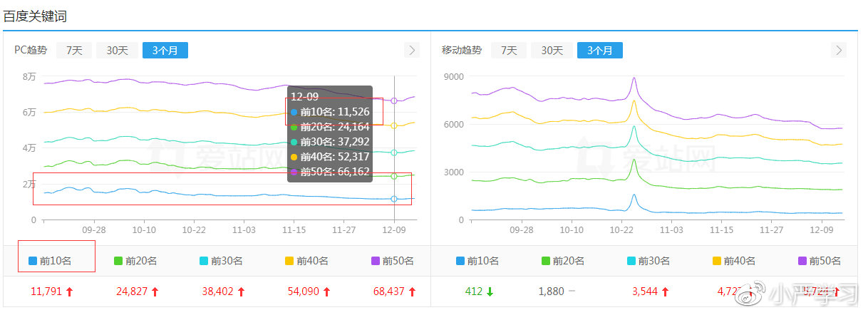The image size is (868, 315).
Task: Toggle 前50名 series in mobile legend
Action: tap(820, 261)
